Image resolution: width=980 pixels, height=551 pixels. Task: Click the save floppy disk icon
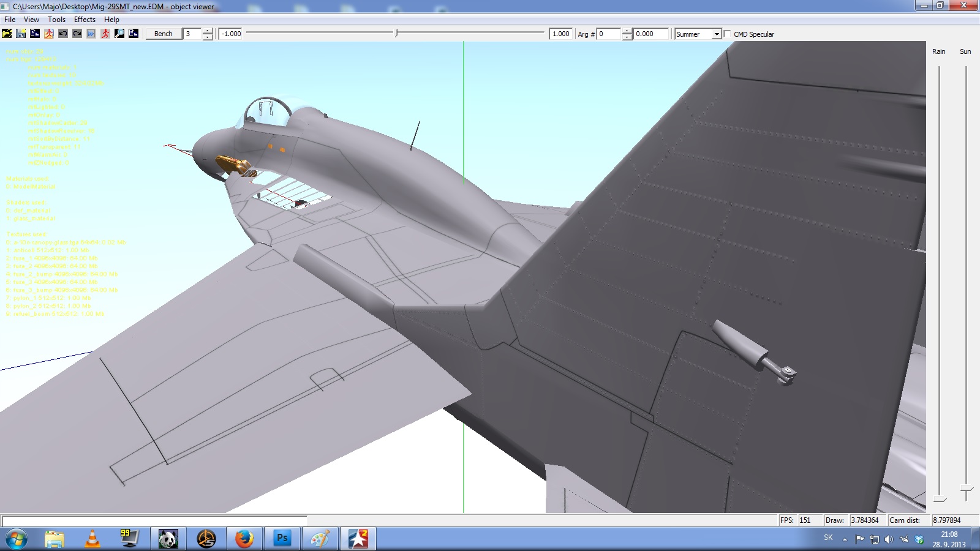[21, 34]
